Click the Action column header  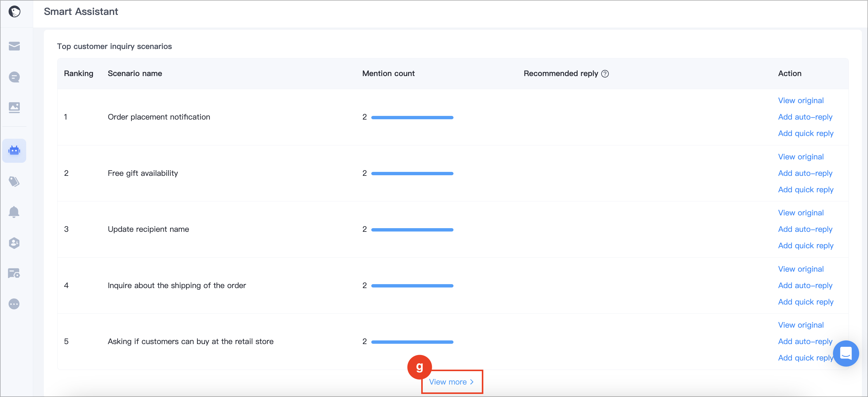click(789, 74)
